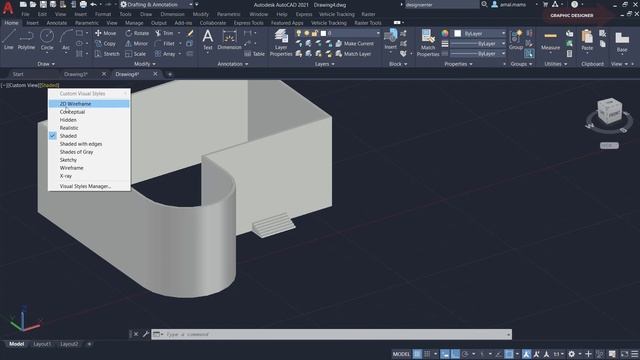Add a new layout with plus

[x=89, y=344]
